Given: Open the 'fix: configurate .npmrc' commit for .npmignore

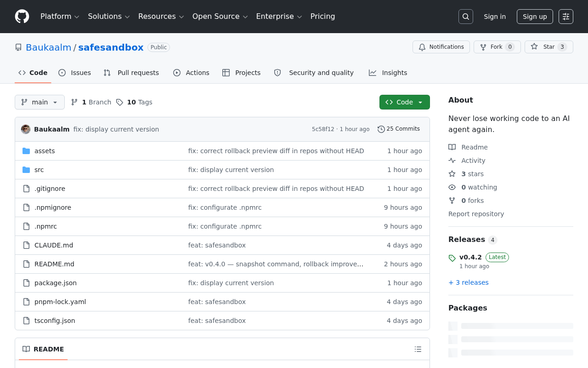Looking at the screenshot, I should 225,207.
